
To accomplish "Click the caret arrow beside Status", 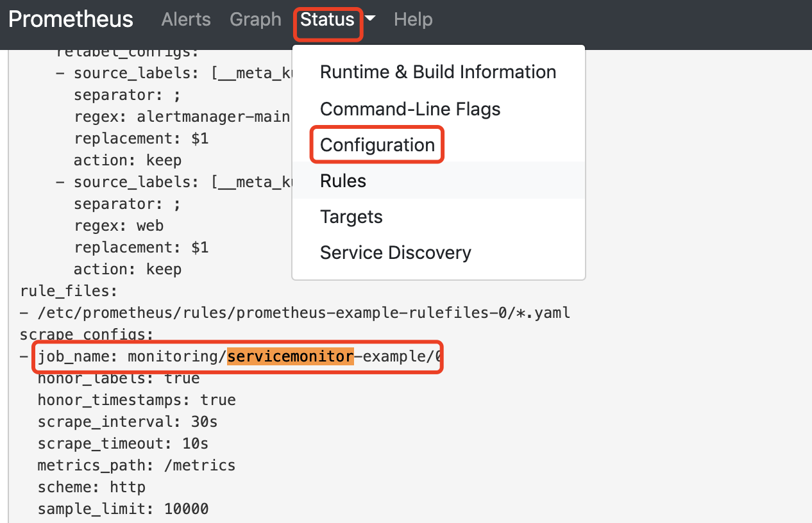I will [370, 20].
